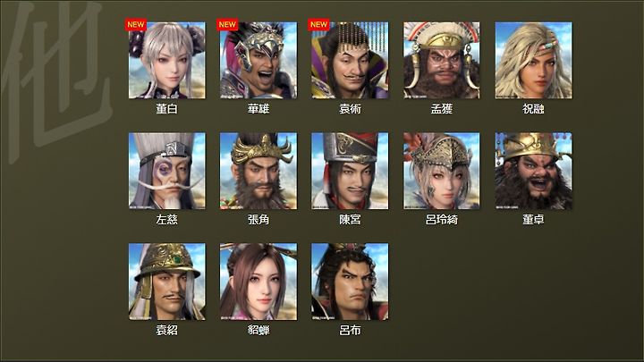Click the NEW badge on 袁術
Image resolution: width=644 pixels, height=362 pixels.
coord(318,25)
